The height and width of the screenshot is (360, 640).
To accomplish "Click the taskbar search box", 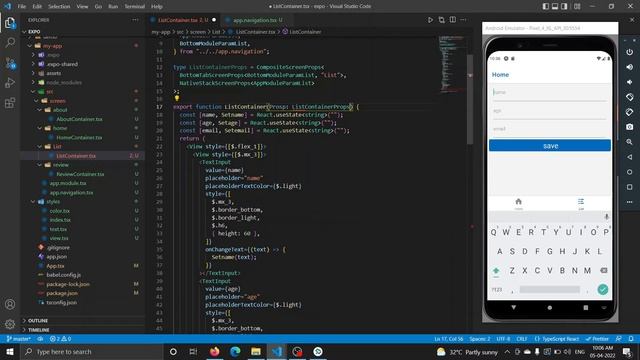I will (x=91, y=352).
